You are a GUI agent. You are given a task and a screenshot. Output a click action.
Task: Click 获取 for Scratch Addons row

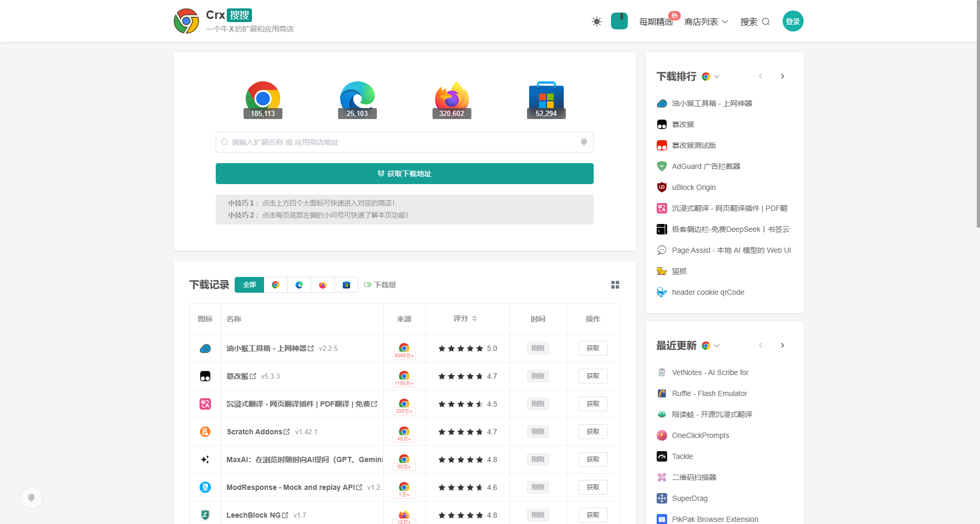click(x=593, y=432)
